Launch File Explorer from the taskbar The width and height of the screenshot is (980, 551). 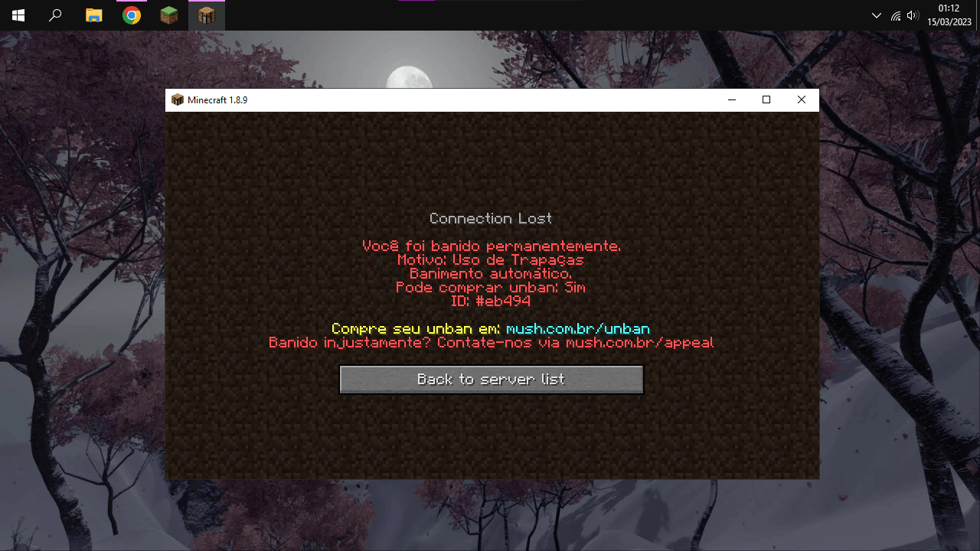click(x=93, y=15)
